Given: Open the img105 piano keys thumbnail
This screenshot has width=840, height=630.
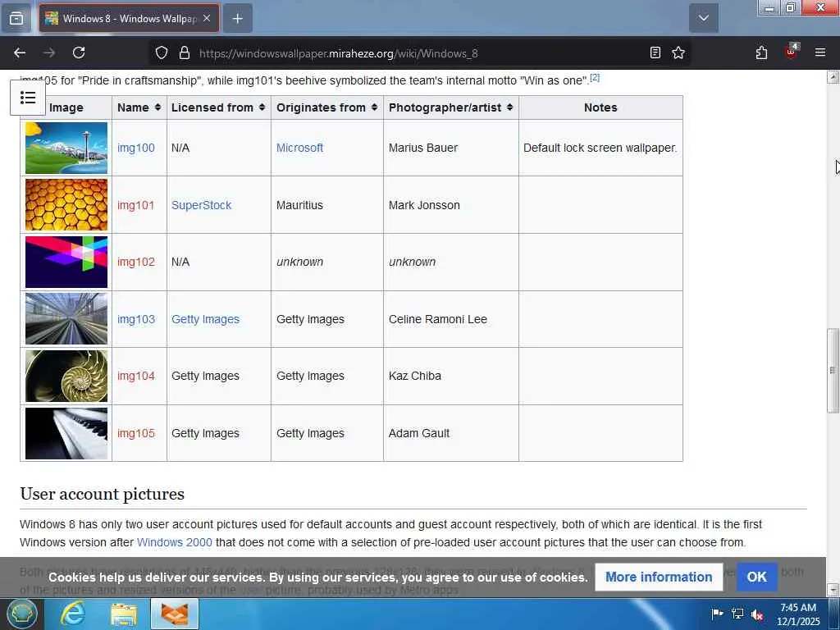Looking at the screenshot, I should [66, 433].
